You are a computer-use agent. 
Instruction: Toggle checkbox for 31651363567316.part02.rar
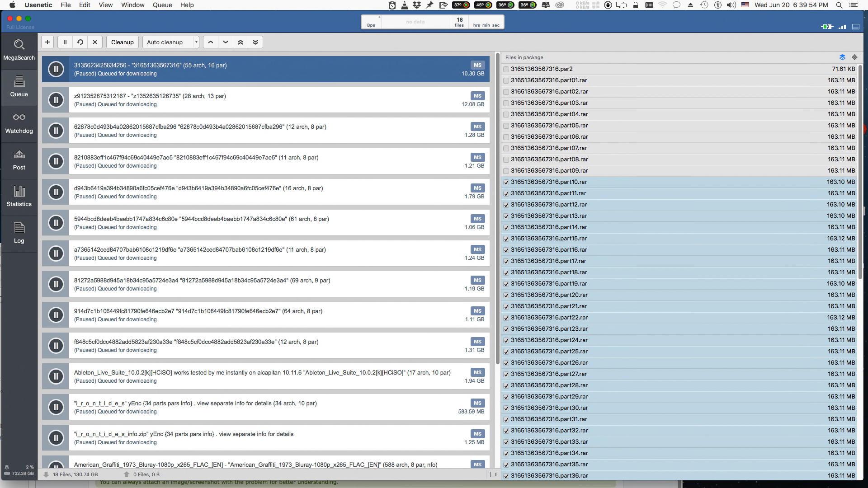tap(506, 91)
